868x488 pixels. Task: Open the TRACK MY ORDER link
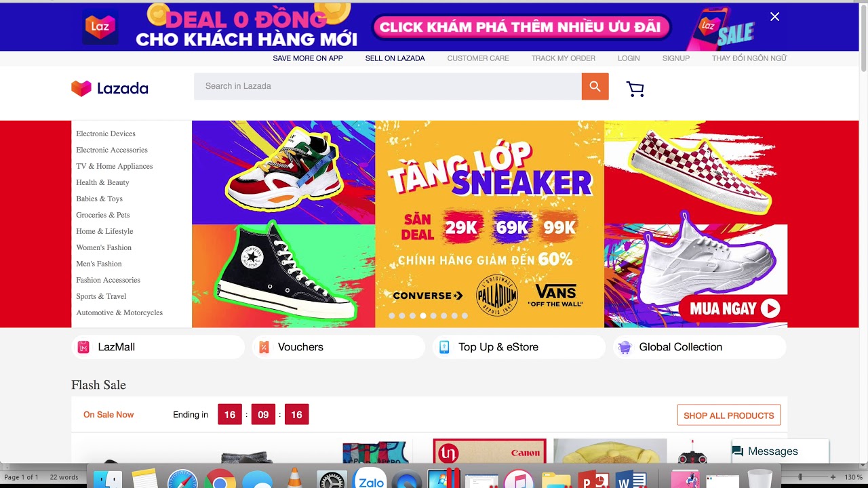[x=564, y=58]
